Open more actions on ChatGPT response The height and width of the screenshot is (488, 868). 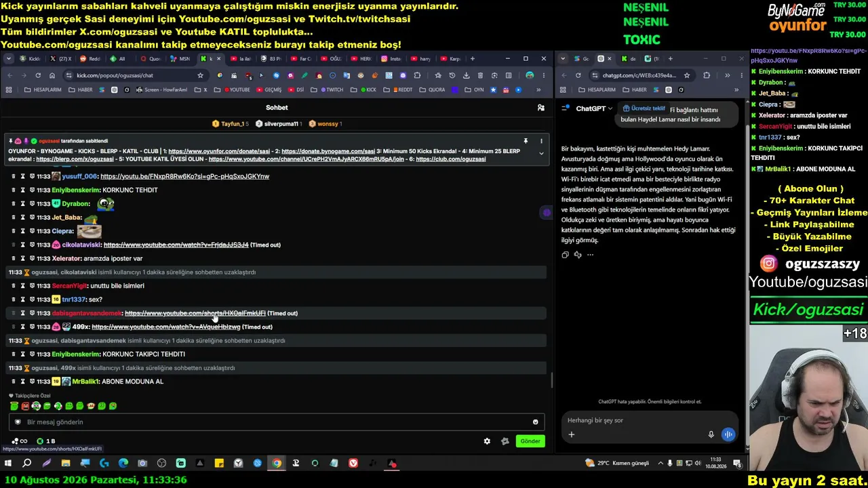pos(590,255)
